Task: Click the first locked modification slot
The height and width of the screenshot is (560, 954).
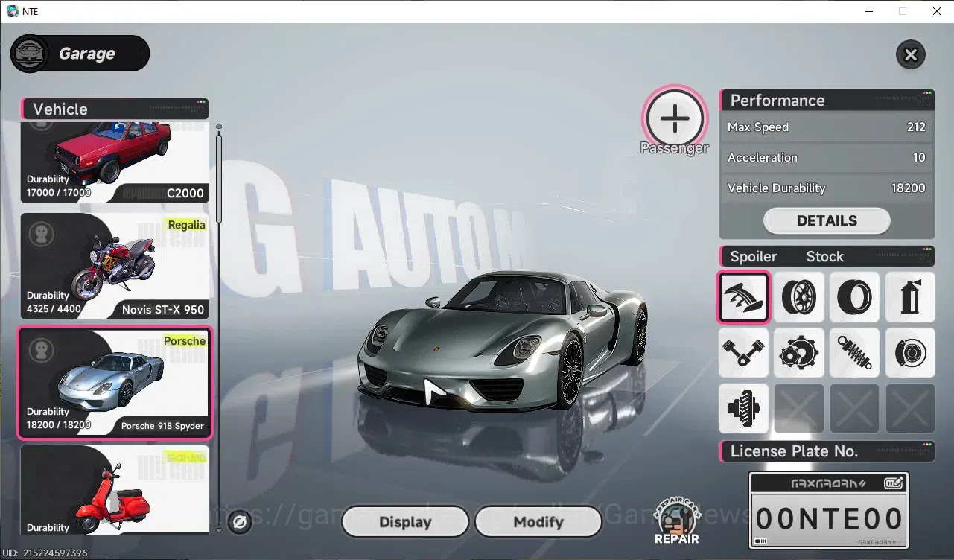Action: [799, 408]
